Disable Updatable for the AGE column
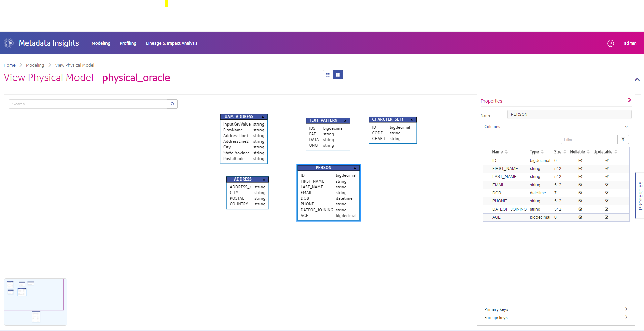Viewport: 644px width, 331px height. tap(606, 217)
